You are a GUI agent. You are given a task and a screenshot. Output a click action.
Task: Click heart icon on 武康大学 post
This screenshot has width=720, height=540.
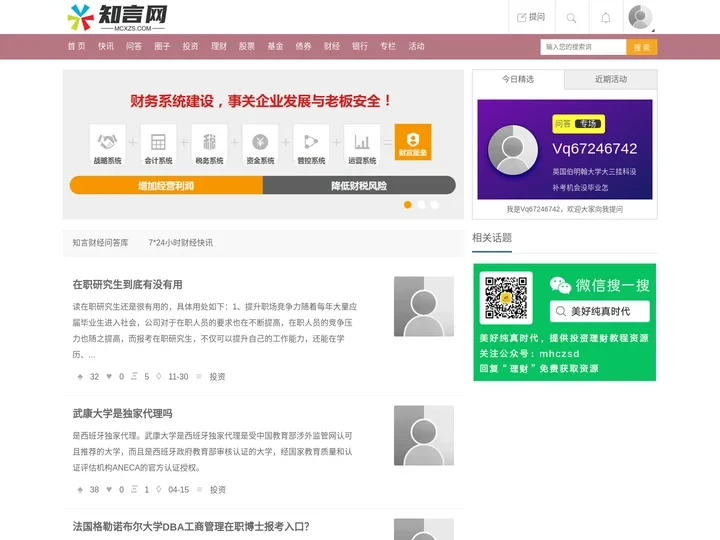point(109,489)
